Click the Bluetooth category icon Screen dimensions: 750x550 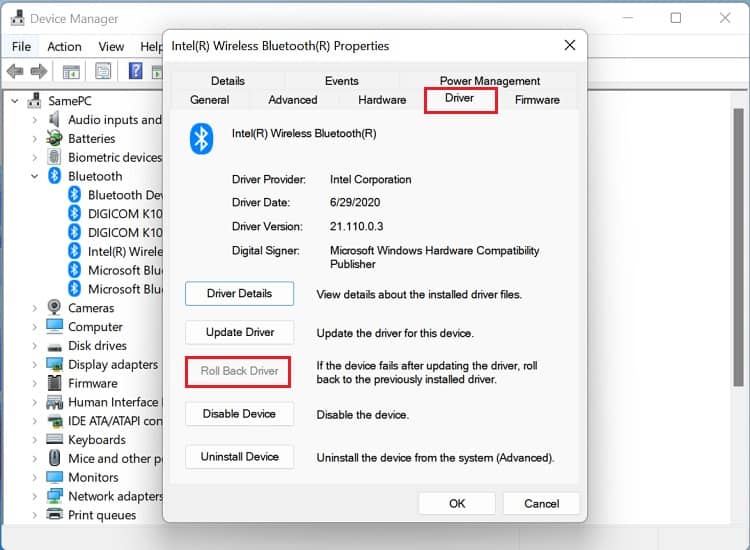(x=55, y=176)
